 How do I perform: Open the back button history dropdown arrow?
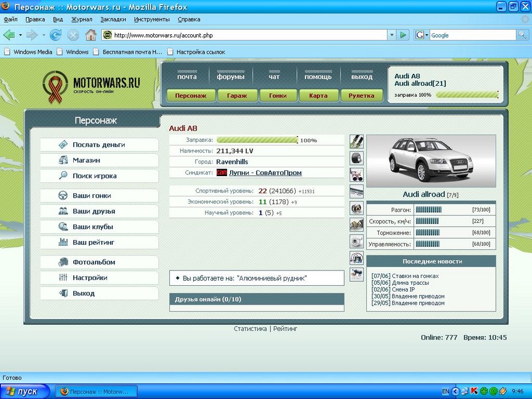click(x=21, y=35)
